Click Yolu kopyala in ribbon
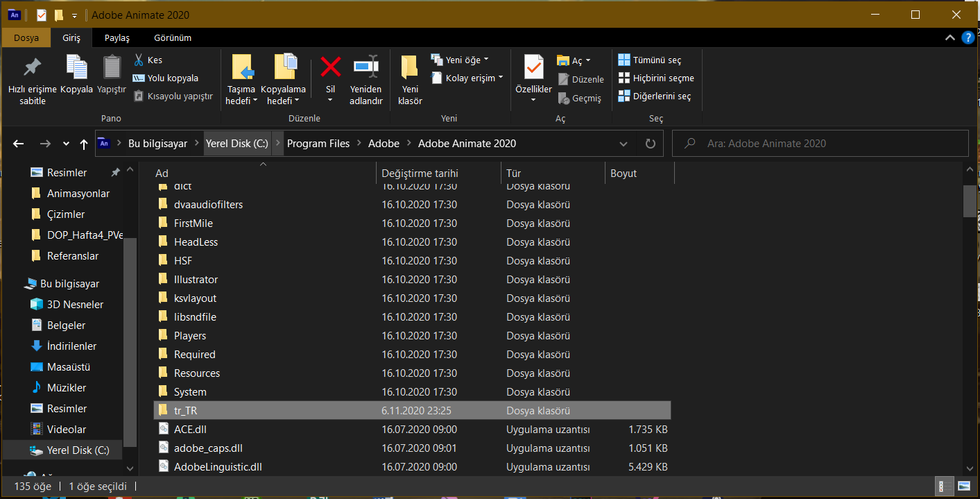This screenshot has width=980, height=499. 165,78
